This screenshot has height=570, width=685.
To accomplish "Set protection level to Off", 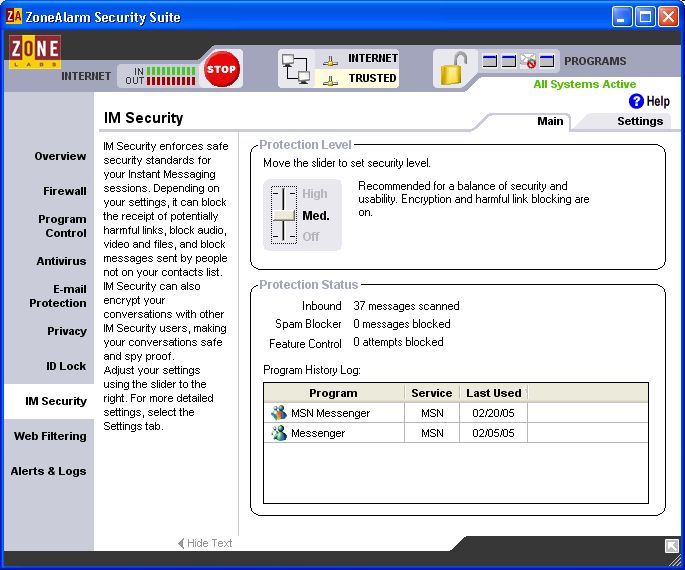I will (x=311, y=236).
